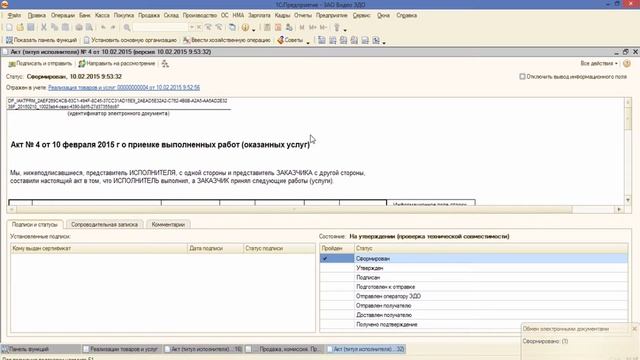
Task: Click the M+ memory add icon
Action: tap(313, 27)
